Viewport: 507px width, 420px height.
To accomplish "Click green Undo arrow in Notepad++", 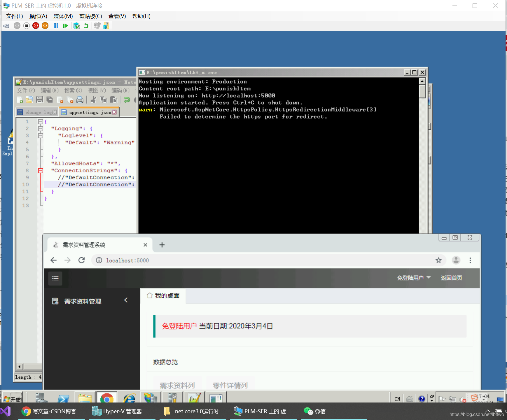I will tap(127, 100).
